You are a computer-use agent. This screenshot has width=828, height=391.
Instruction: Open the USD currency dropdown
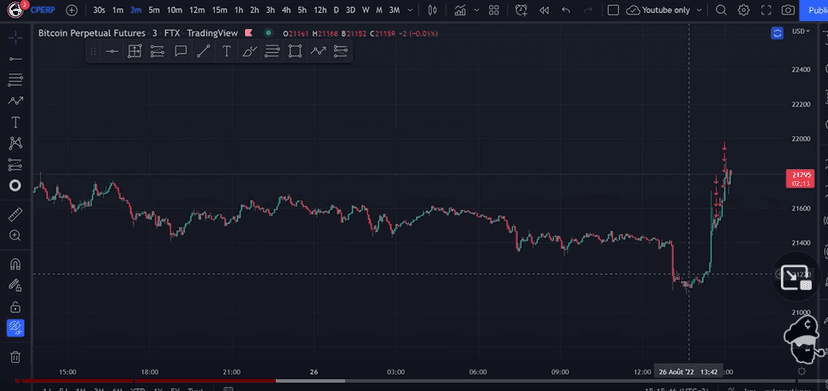pyautogui.click(x=801, y=32)
